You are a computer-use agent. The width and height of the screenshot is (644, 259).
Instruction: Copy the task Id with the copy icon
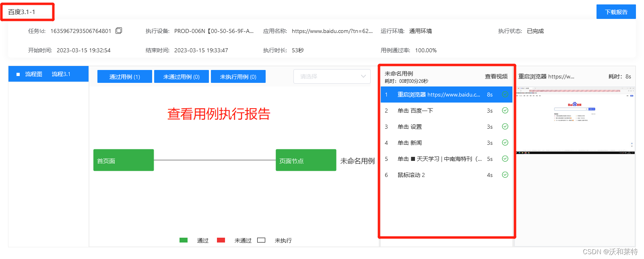click(119, 31)
